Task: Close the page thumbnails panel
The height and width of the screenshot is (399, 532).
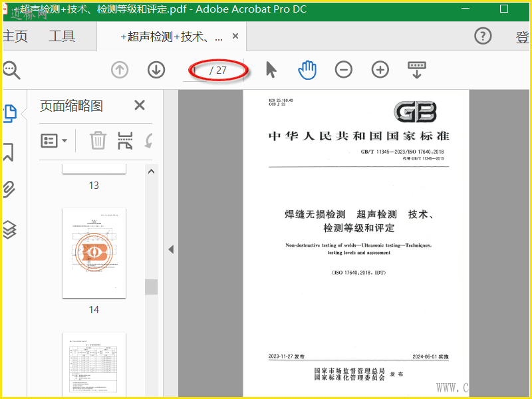Action: coord(140,105)
